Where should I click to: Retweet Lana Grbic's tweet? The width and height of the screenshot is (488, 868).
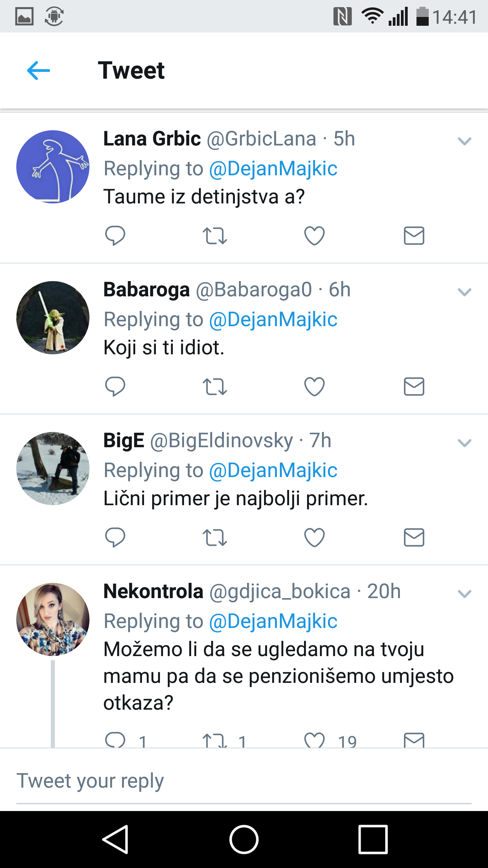click(215, 236)
